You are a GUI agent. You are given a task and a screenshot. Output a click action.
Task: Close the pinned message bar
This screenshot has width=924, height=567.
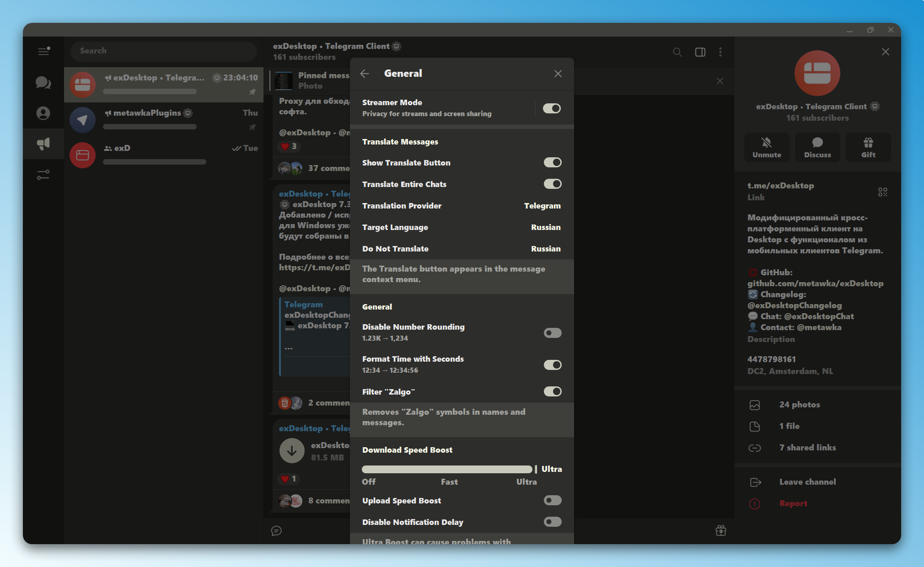720,81
